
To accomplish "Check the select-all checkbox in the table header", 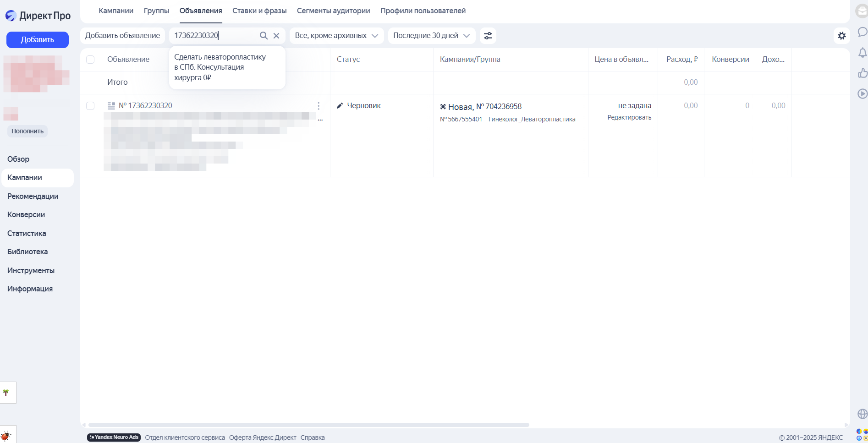I will [x=90, y=60].
